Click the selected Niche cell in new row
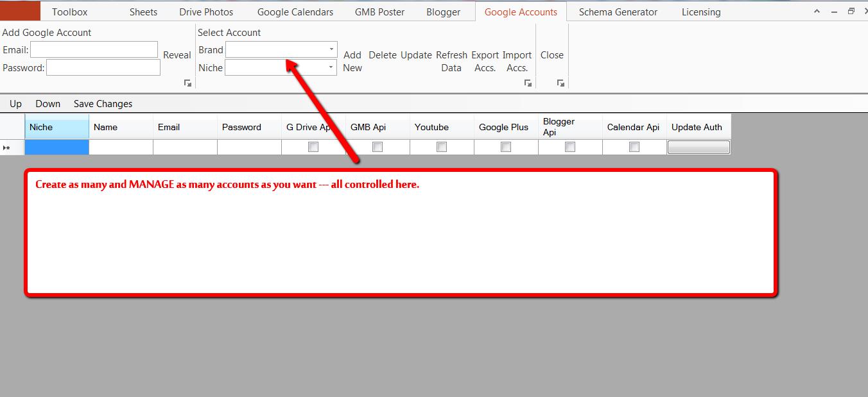The height and width of the screenshot is (397, 868). (56, 148)
